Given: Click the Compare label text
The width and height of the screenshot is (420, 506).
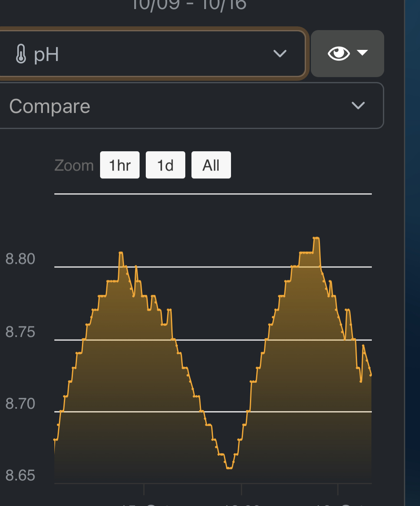Looking at the screenshot, I should click(x=50, y=106).
